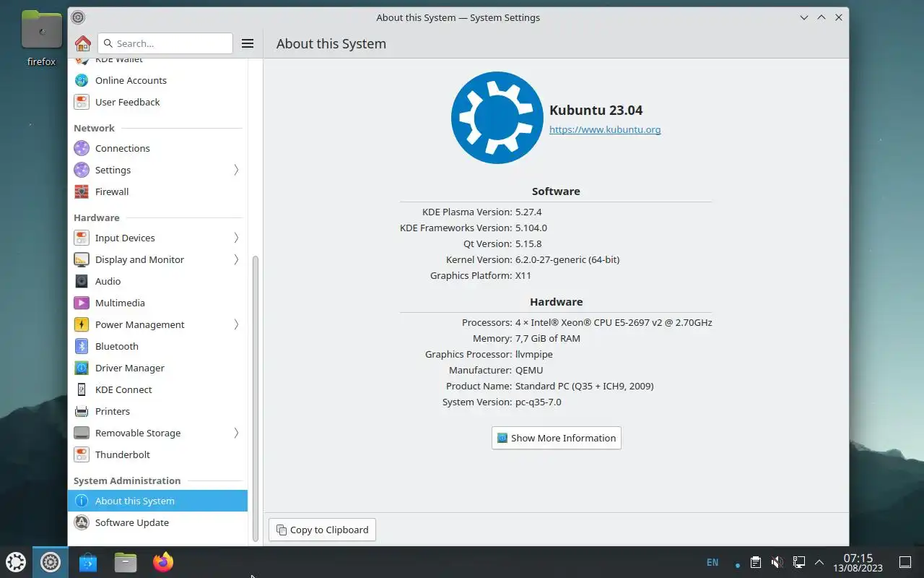Click the Software Update icon

[x=82, y=522]
